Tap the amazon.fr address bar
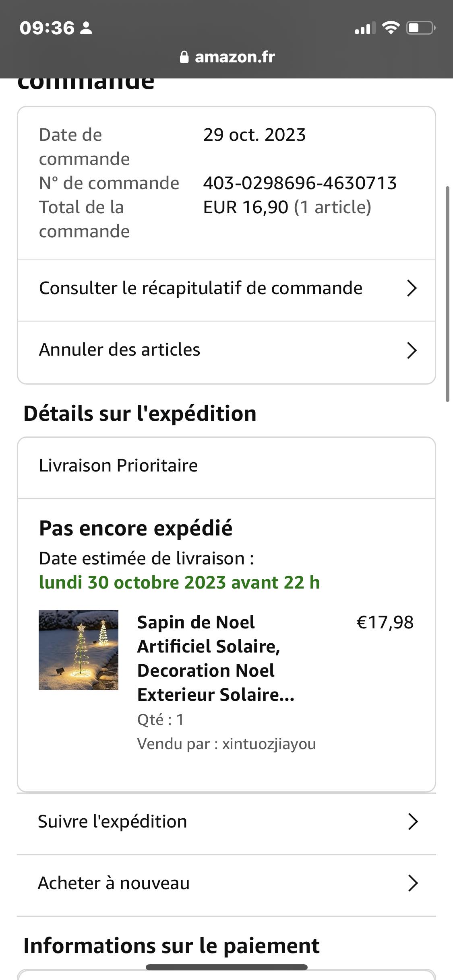The height and width of the screenshot is (980, 453). tap(234, 57)
